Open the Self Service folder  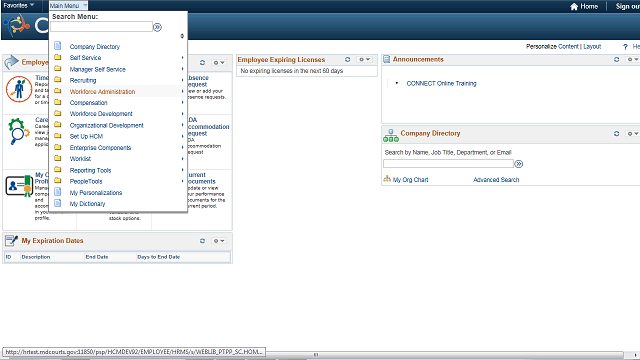[85, 58]
